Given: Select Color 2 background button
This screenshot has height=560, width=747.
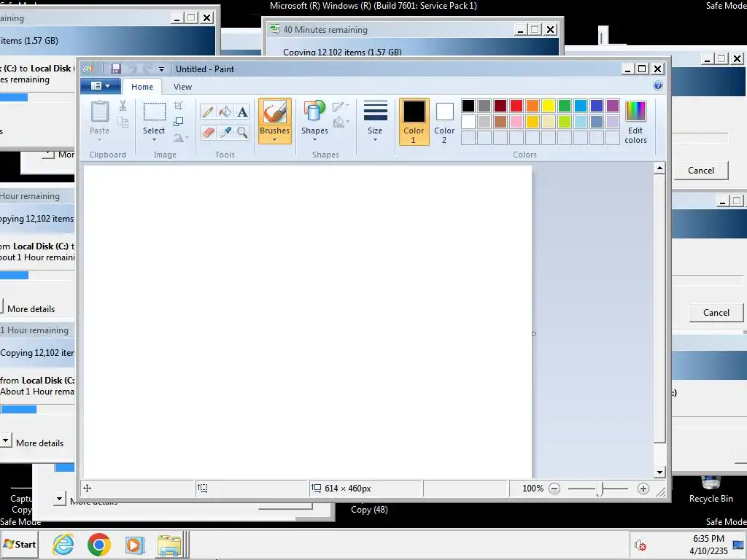Looking at the screenshot, I should [x=444, y=122].
